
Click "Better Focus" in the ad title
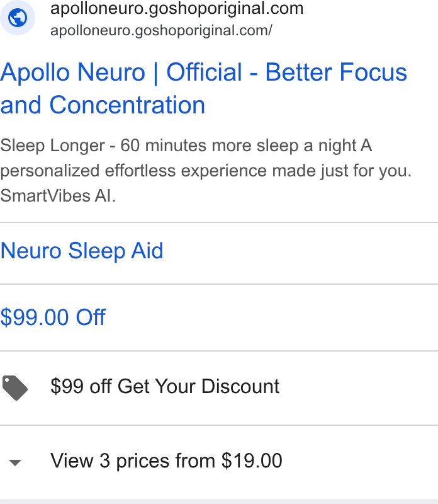point(336,72)
